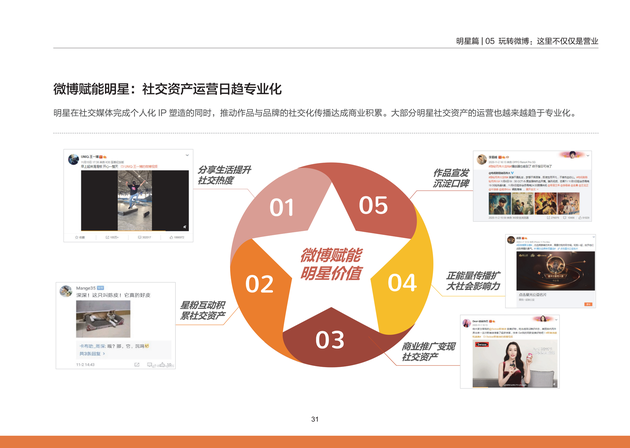Play the product ad video with woman in red
Screen dimensions: 630x448
coord(515,364)
